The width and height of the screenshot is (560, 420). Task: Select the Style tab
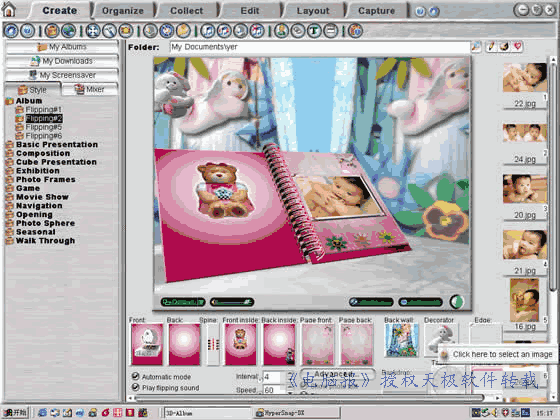(x=33, y=89)
